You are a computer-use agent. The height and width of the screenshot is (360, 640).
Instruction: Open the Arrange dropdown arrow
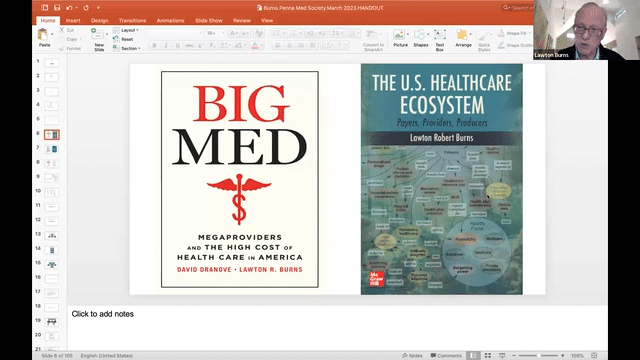(470, 34)
